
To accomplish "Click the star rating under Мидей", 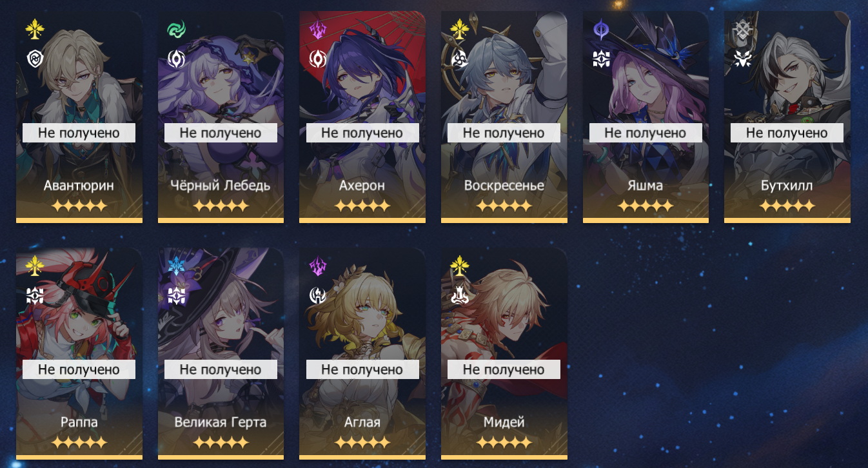I will 504,443.
